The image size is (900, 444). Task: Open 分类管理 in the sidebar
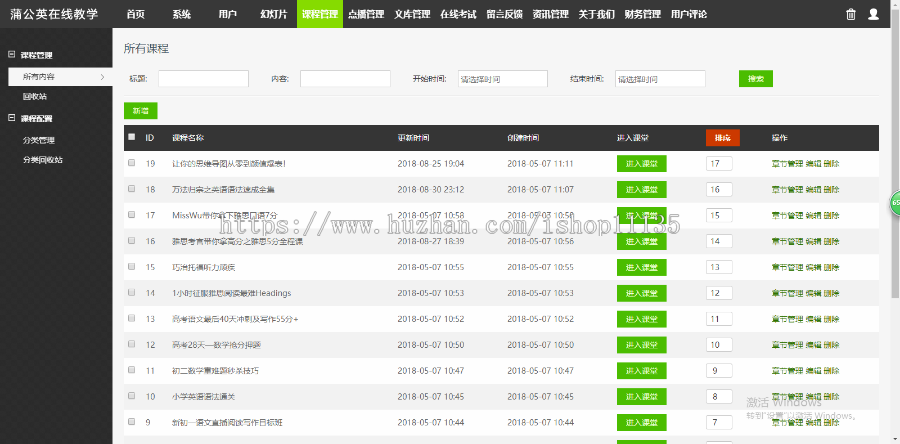[39, 140]
